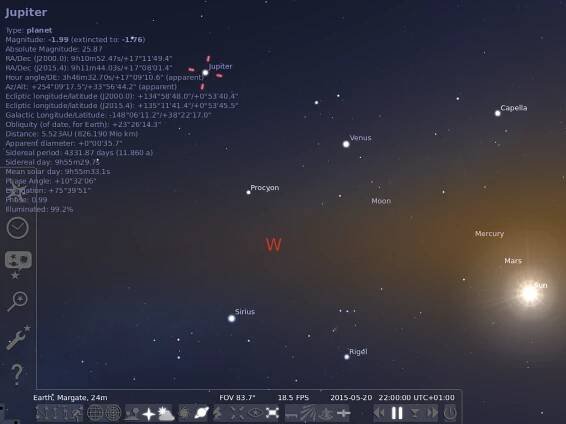Viewport: 566px width, 424px height.
Task: Click the 'Mean solar day: 9h55m33.1s' line
Action: 58,171
